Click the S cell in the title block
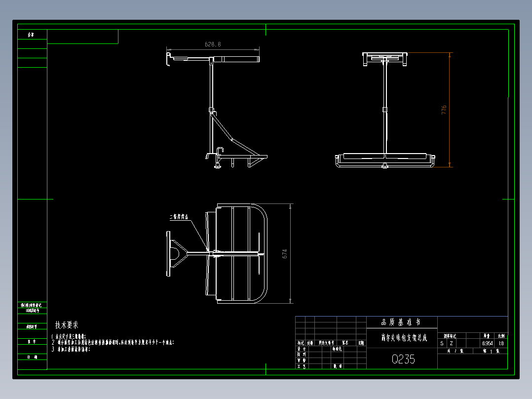532x399 pixels. (442, 343)
